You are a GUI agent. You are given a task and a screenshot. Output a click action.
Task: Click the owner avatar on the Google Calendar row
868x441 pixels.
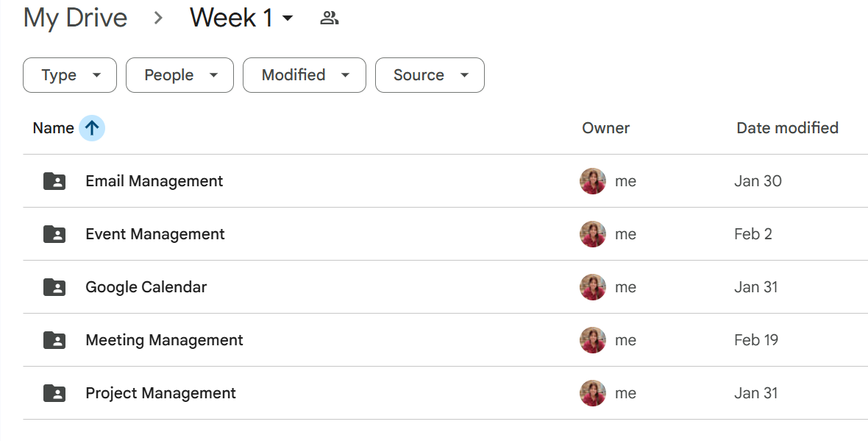[x=593, y=287]
